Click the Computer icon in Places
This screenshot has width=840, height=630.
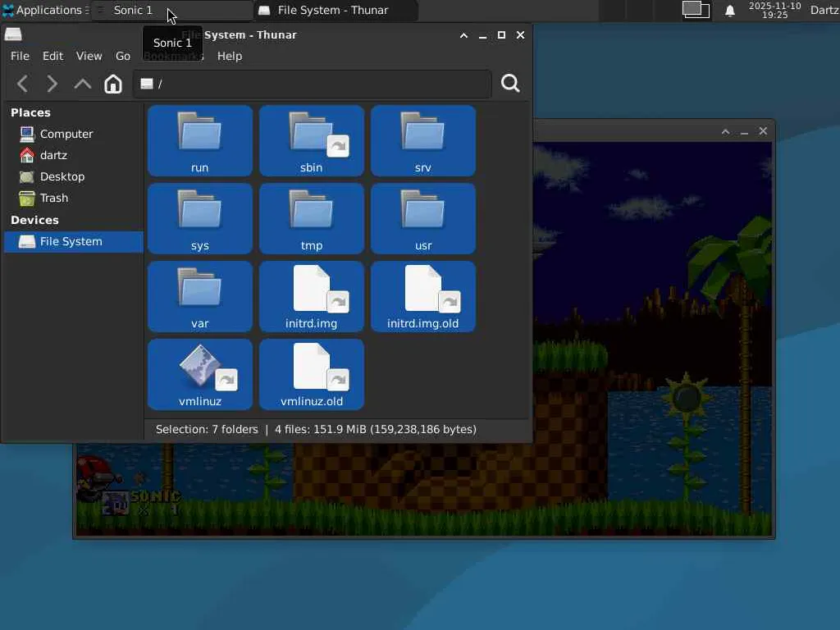[27, 134]
